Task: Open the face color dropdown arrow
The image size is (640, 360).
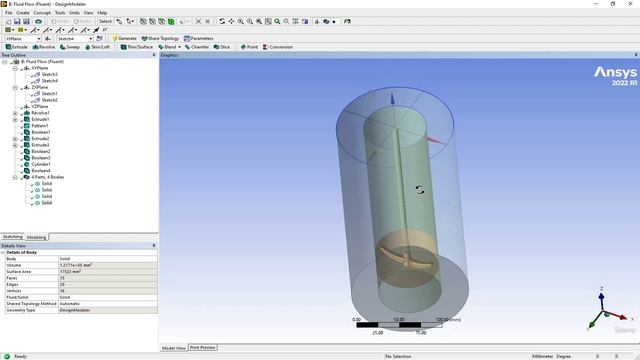Action: coord(13,30)
